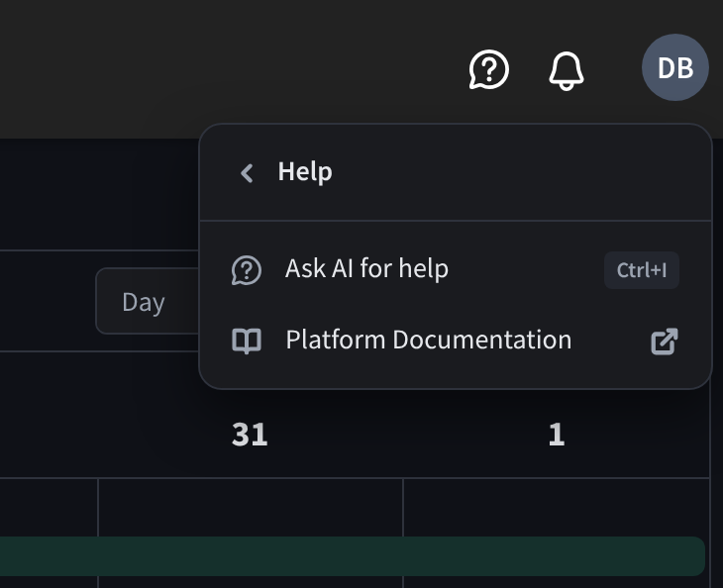
Task: Open the DB user avatar menu
Action: [675, 67]
